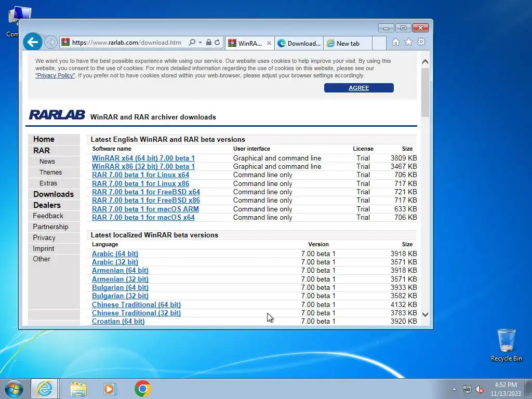Open Extras in the sidebar
The width and height of the screenshot is (532, 399).
(48, 183)
